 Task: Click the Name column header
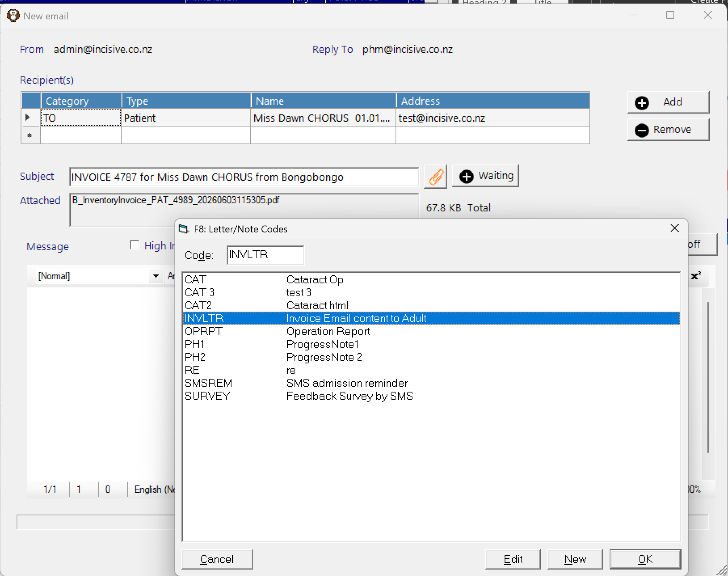323,101
